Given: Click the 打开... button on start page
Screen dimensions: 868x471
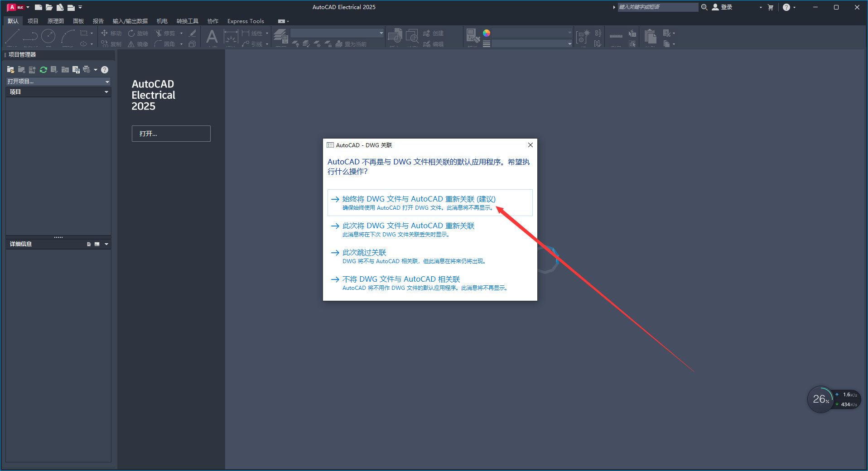Looking at the screenshot, I should point(171,134).
